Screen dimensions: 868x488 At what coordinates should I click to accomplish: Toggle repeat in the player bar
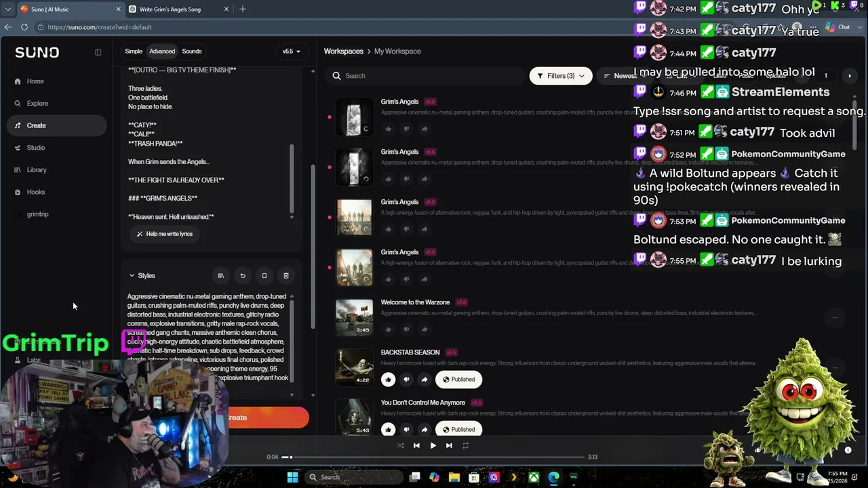click(465, 445)
